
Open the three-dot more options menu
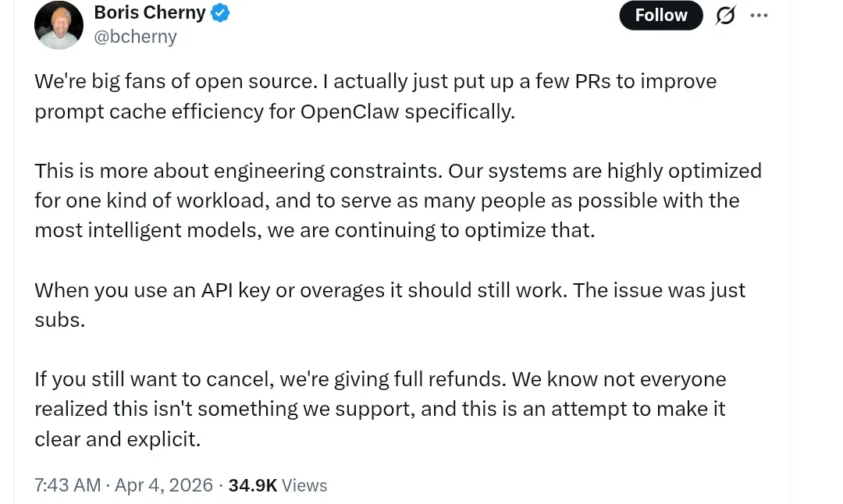[759, 15]
